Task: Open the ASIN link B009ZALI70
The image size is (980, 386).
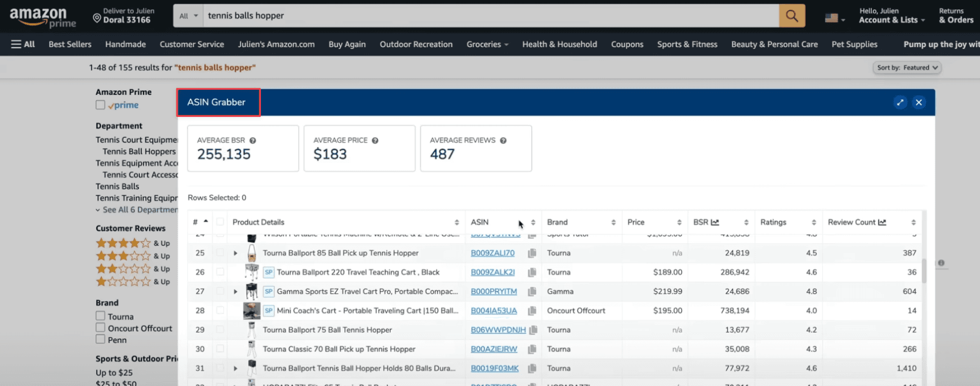Action: (x=493, y=253)
